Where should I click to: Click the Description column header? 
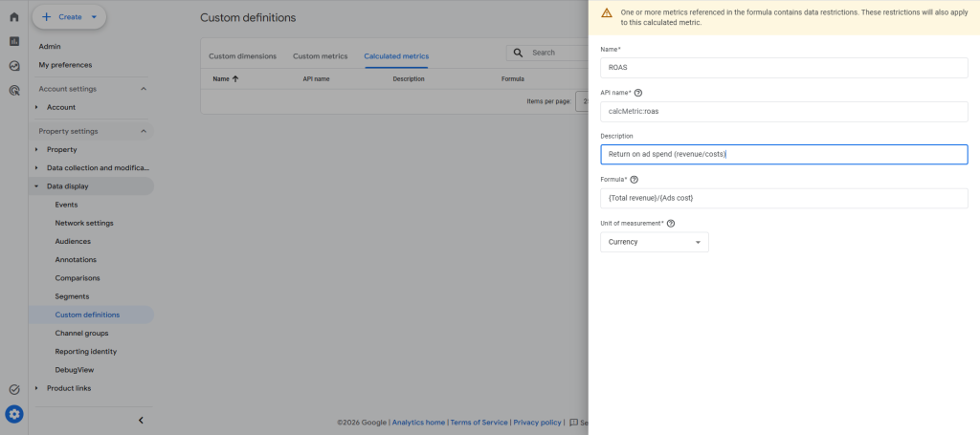(408, 79)
